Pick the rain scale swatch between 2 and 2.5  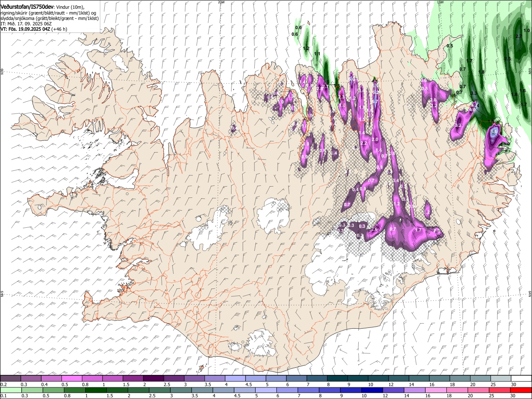tap(138, 390)
